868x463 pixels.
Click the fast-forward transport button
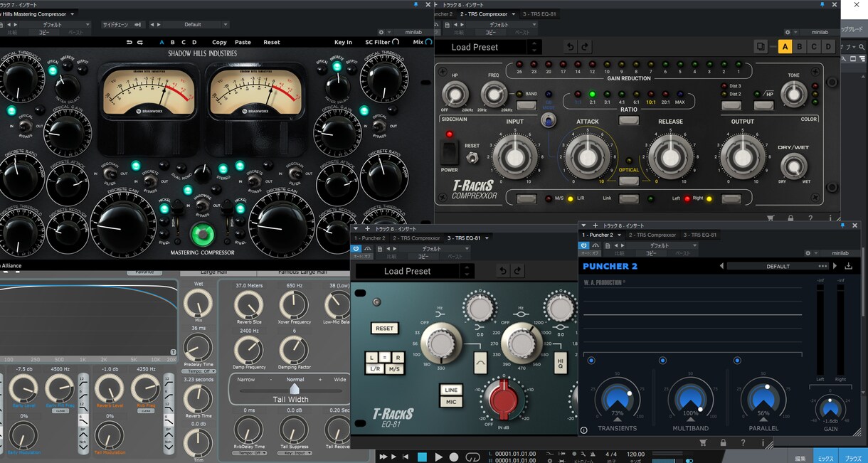pos(383,457)
